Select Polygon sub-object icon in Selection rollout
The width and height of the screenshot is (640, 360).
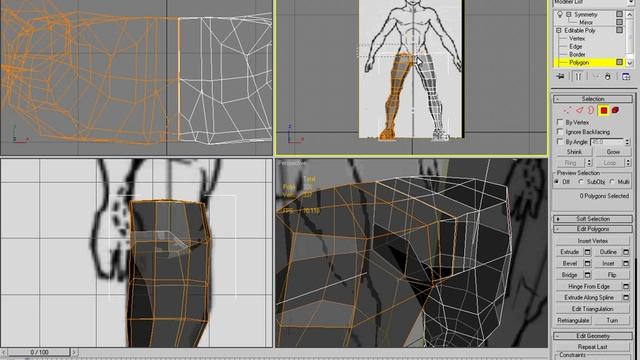point(604,110)
